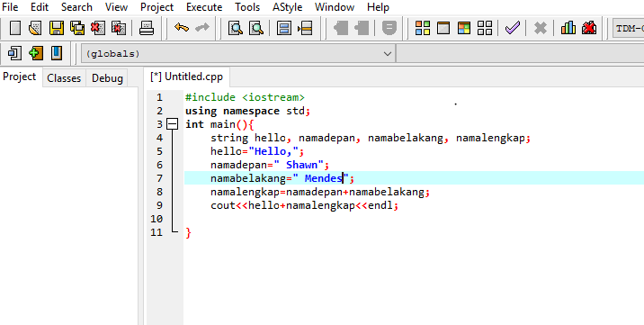The height and width of the screenshot is (325, 644).
Task: Switch to the Debug tab
Action: (107, 78)
